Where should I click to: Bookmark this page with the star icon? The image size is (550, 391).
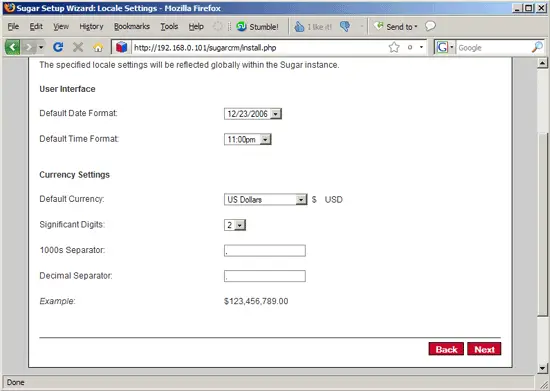(x=394, y=47)
